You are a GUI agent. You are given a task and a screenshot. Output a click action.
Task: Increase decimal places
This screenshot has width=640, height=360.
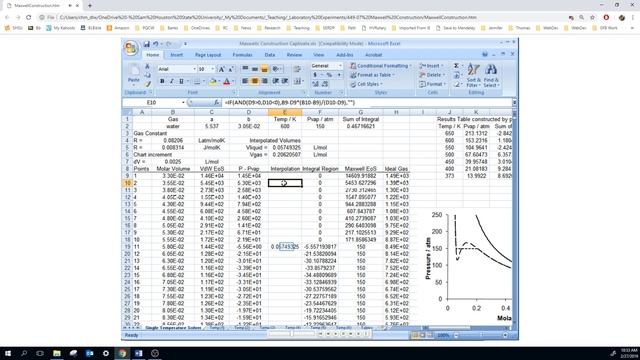pyautogui.click(x=316, y=84)
